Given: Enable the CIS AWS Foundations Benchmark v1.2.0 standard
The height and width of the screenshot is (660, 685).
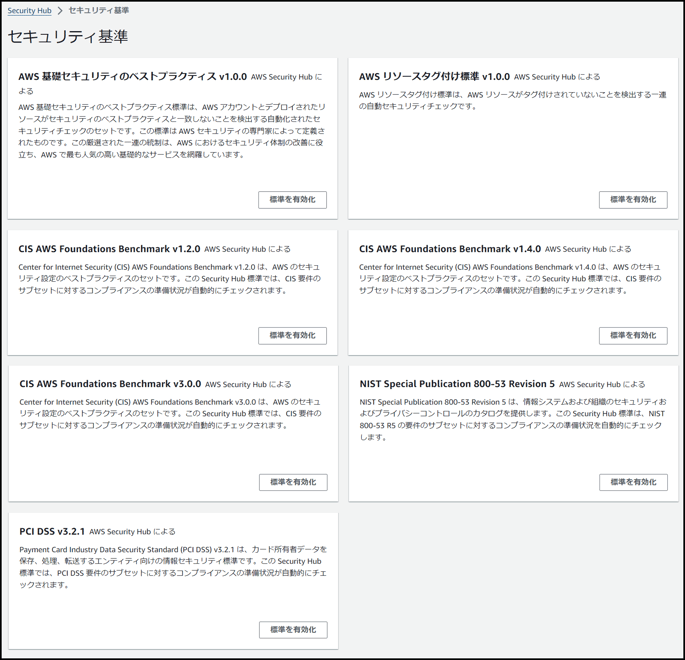Looking at the screenshot, I should click(x=292, y=335).
